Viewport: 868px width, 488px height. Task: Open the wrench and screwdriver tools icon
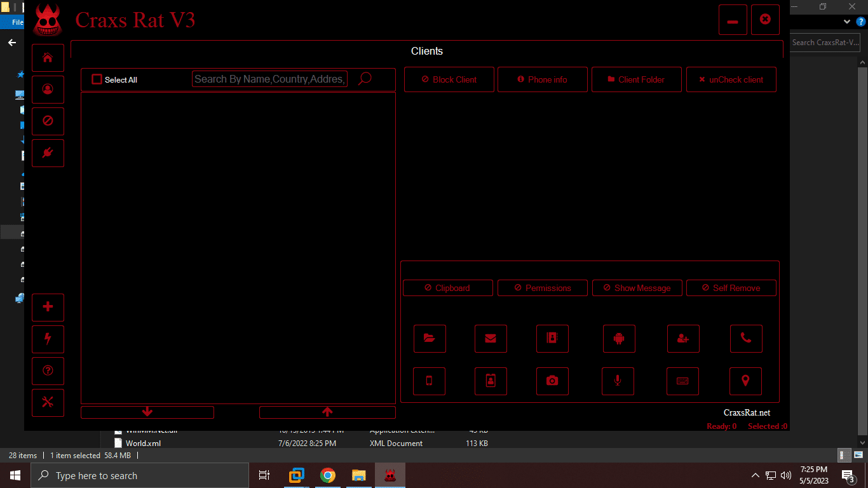pyautogui.click(x=48, y=402)
